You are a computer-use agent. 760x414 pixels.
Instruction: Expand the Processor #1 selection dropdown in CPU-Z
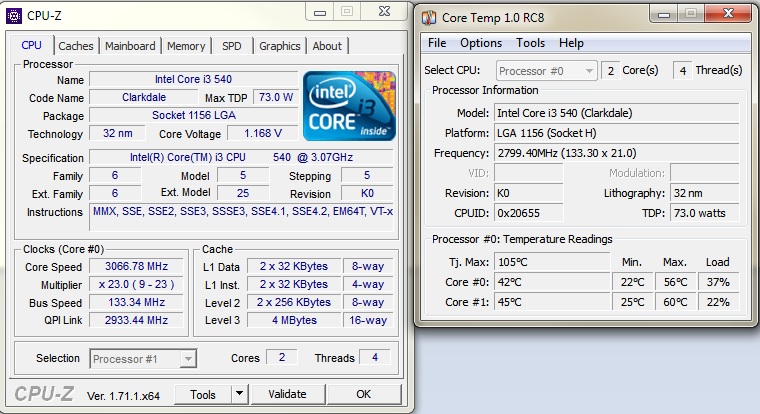[143, 359]
